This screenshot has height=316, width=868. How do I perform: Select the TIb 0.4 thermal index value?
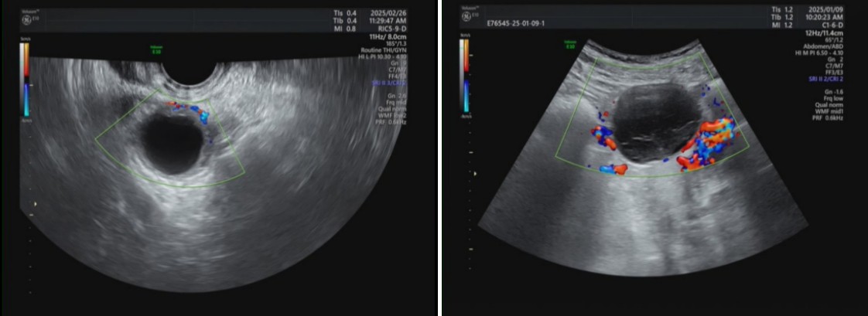coord(346,21)
